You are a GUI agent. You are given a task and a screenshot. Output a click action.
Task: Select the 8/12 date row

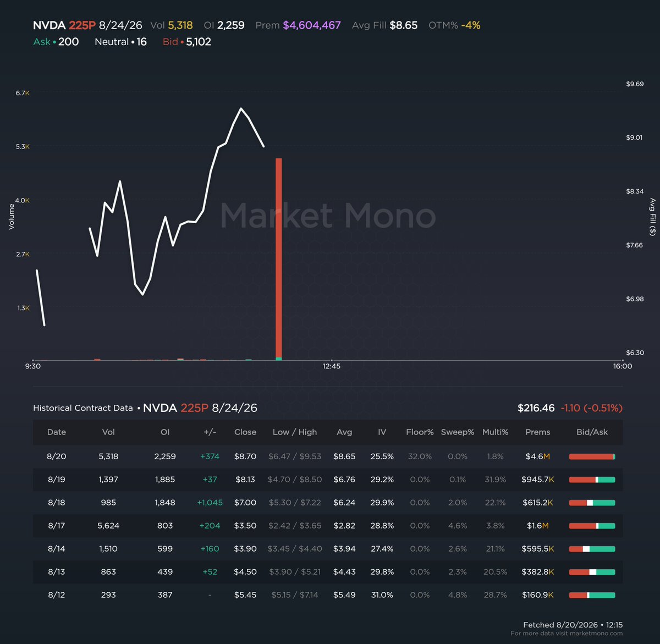pyautogui.click(x=328, y=595)
